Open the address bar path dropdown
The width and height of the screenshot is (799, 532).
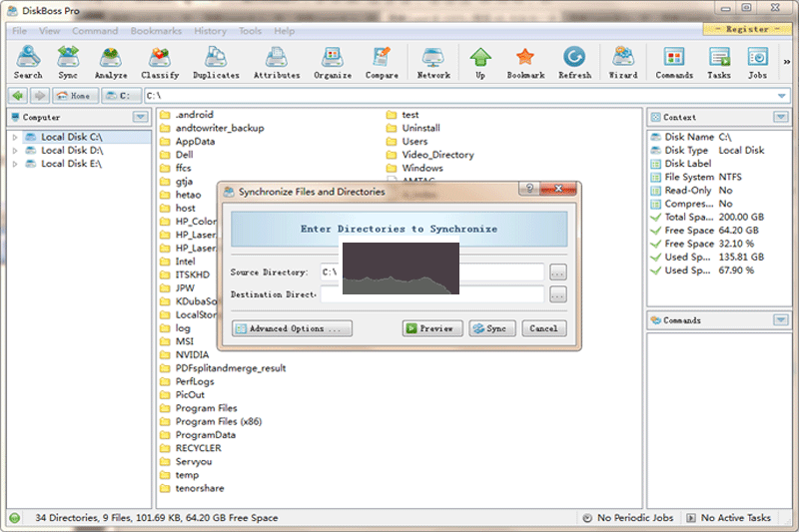click(x=781, y=96)
